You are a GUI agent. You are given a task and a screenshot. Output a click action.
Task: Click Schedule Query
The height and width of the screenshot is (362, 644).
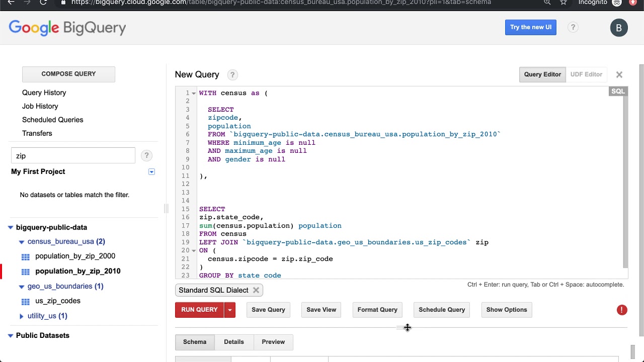pos(442,310)
